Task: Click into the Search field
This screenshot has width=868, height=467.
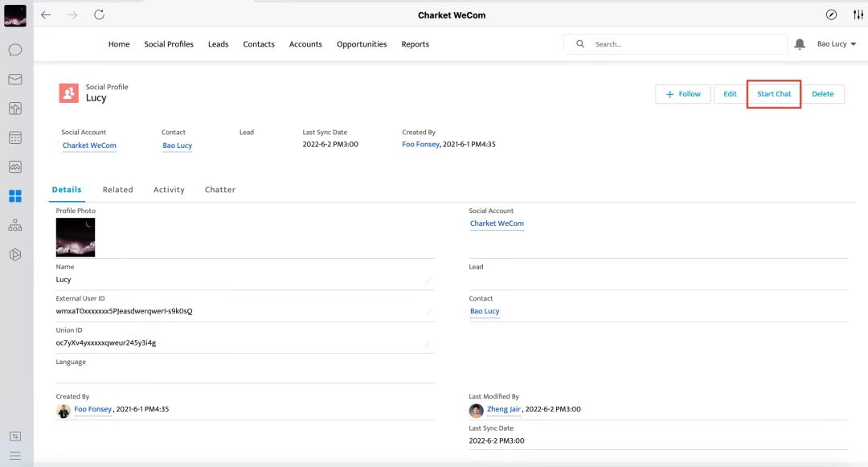Action: click(683, 44)
